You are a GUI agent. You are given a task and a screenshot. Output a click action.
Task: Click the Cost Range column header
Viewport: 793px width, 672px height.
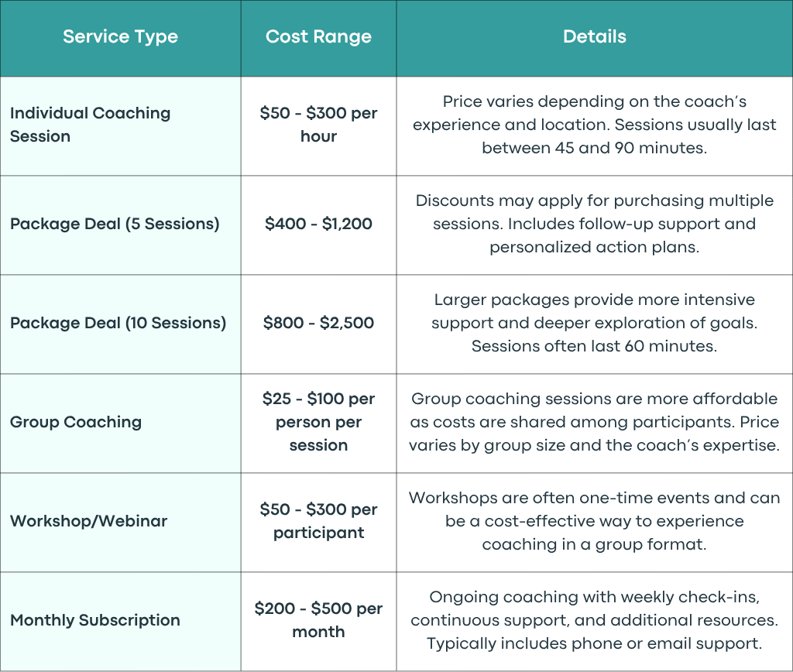pos(318,36)
